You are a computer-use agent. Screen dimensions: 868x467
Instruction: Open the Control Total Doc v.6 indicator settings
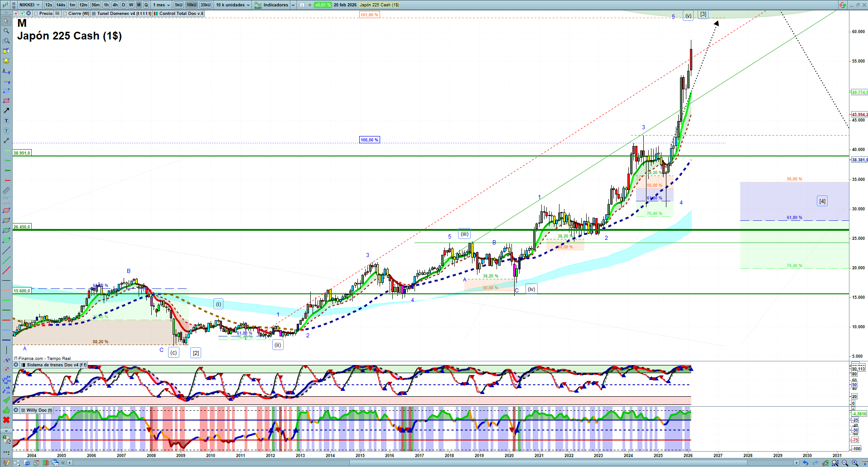(178, 14)
